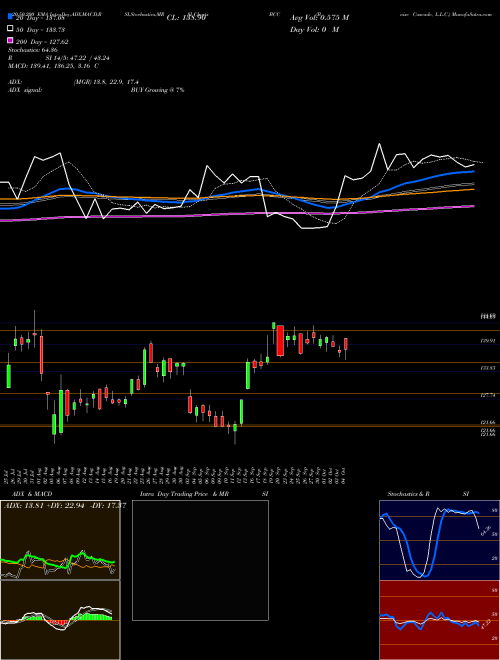This screenshot has height=660, width=500.
Task: Click the white 50 Day legend swatch
Action: 10,29
